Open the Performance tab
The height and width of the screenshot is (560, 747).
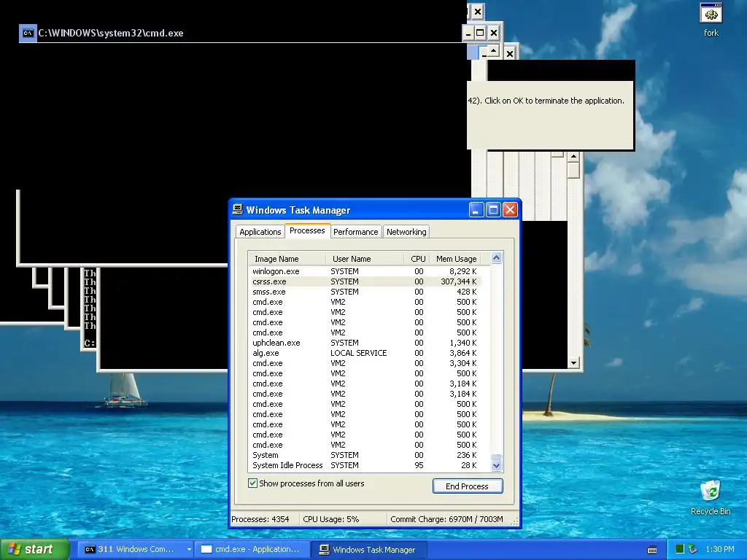click(x=355, y=232)
